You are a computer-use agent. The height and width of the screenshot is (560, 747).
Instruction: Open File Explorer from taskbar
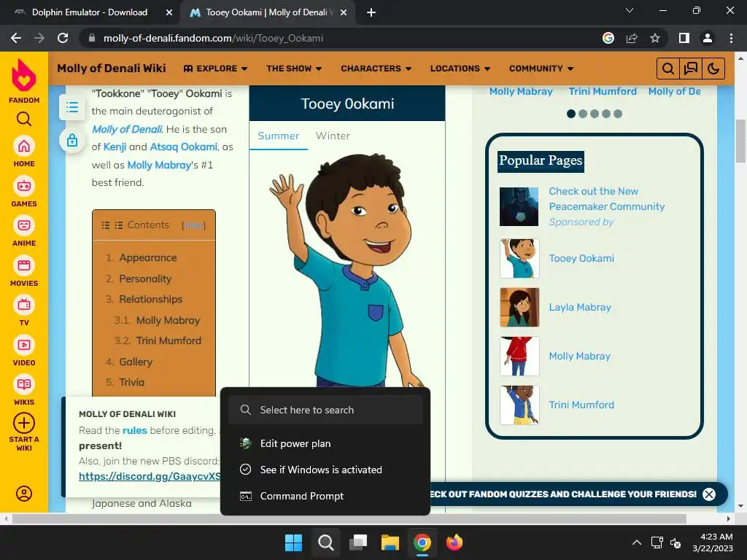(390, 542)
